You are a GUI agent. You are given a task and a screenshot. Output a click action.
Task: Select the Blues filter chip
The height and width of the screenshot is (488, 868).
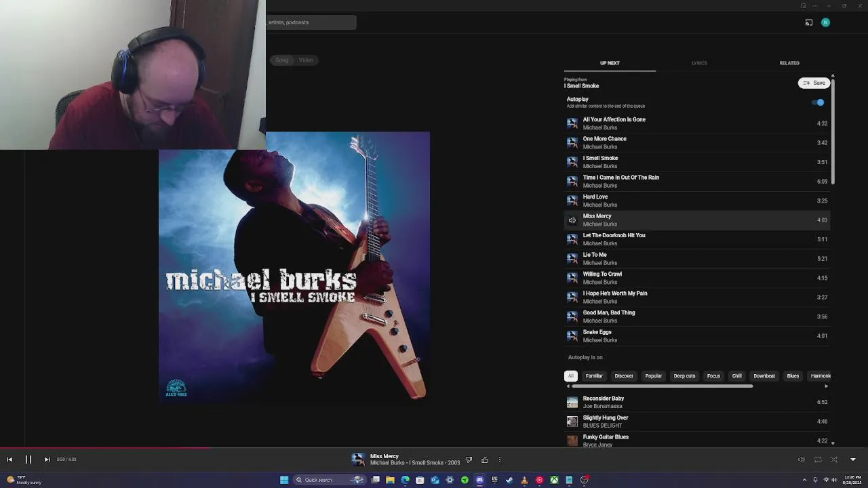[x=793, y=376]
